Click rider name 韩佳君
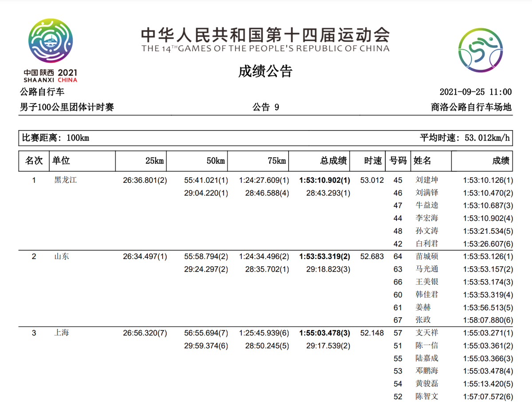Image resolution: width=532 pixels, height=402 pixels. tap(427, 295)
